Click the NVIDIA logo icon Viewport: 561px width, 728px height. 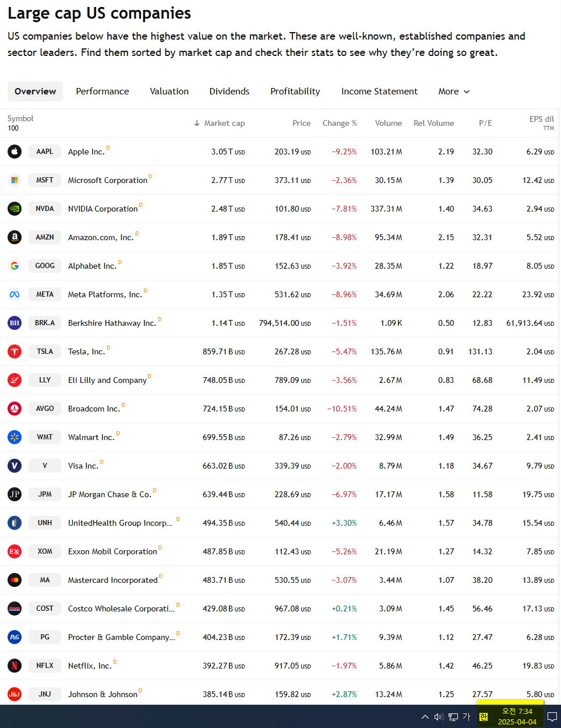[x=15, y=209]
